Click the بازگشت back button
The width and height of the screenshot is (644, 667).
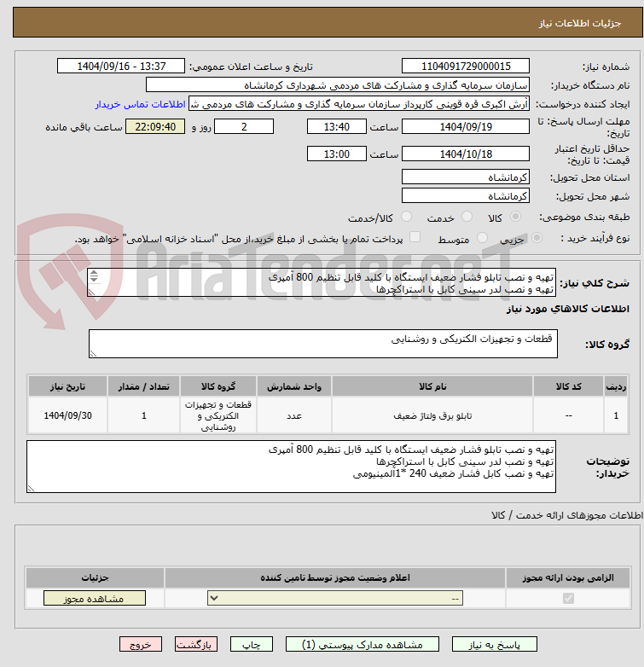[x=195, y=645]
